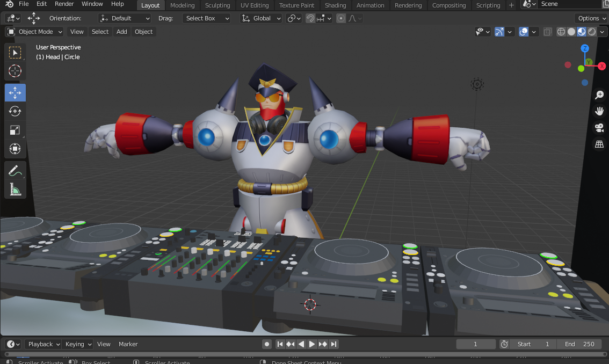Switch to Wireframe viewport shading

(561, 32)
